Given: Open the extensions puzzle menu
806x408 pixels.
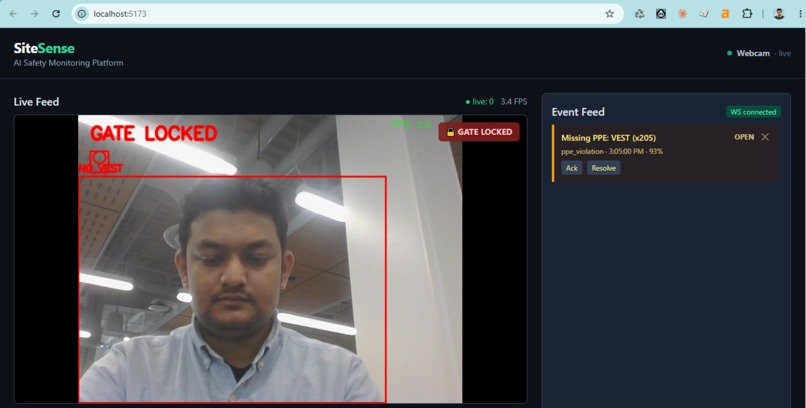Looking at the screenshot, I should coord(747,14).
